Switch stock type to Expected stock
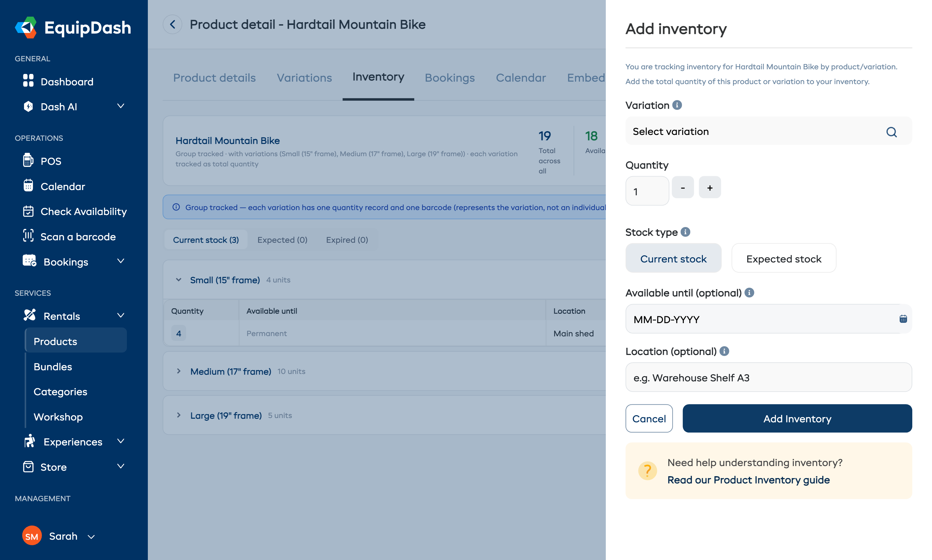The width and height of the screenshot is (932, 560). point(783,258)
